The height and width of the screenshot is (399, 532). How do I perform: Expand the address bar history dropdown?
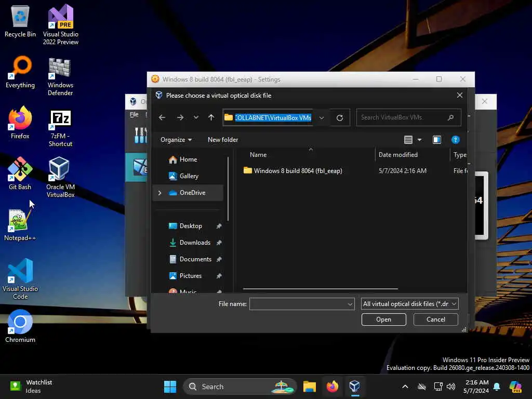pyautogui.click(x=321, y=118)
